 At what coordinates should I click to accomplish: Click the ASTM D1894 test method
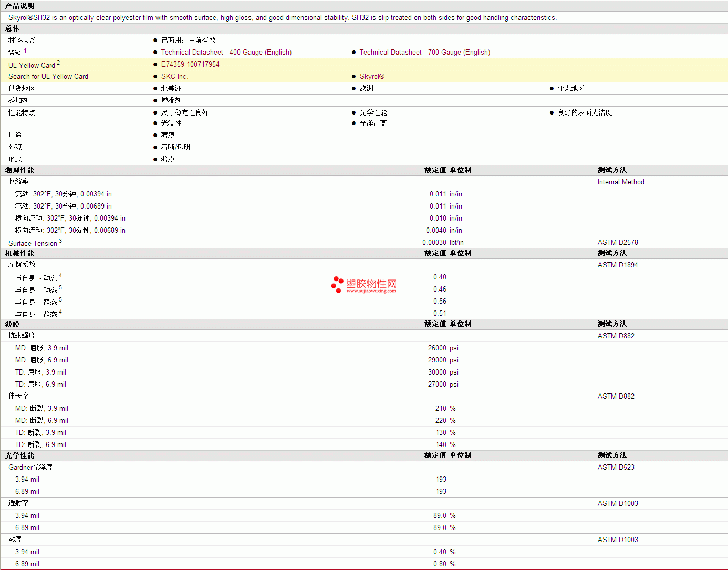point(618,265)
